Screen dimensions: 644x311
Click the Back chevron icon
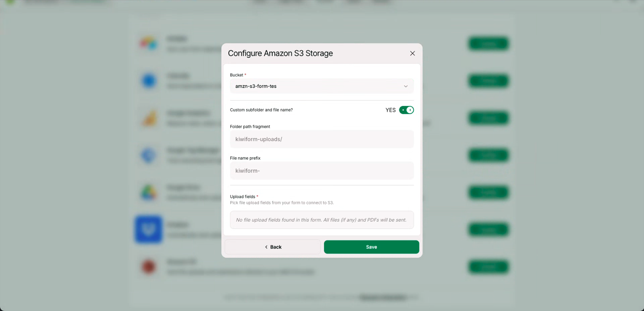[x=266, y=247]
